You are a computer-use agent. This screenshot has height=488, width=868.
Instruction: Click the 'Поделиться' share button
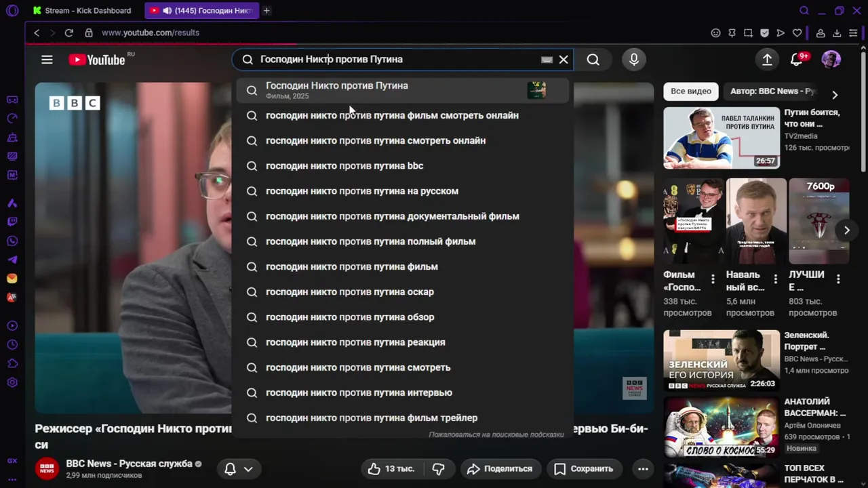pos(500,468)
